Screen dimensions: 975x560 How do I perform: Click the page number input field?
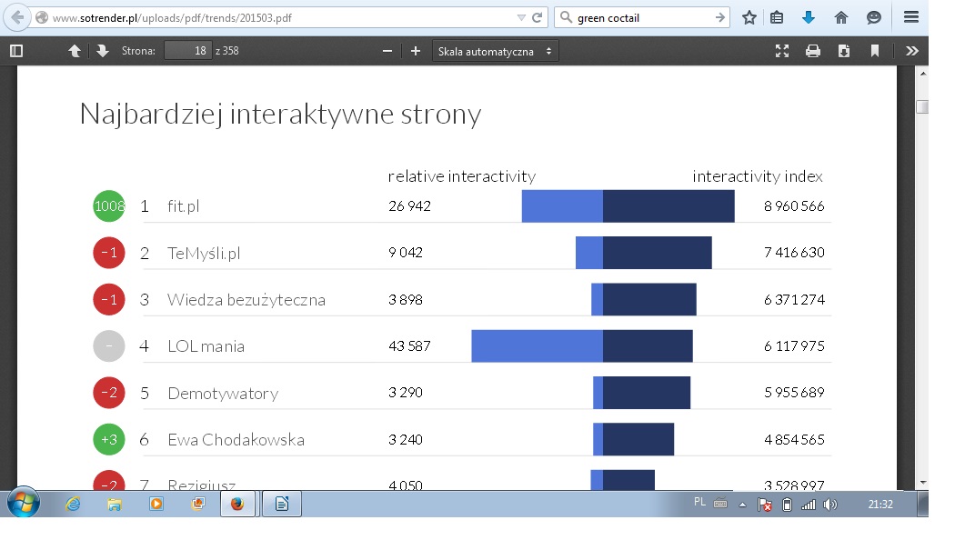point(187,51)
